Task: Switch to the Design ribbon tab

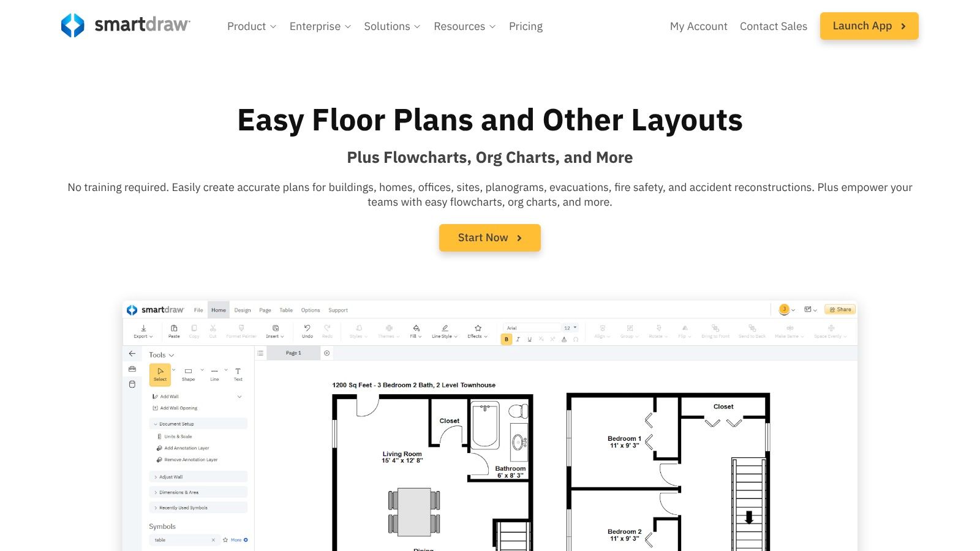Action: 243,310
